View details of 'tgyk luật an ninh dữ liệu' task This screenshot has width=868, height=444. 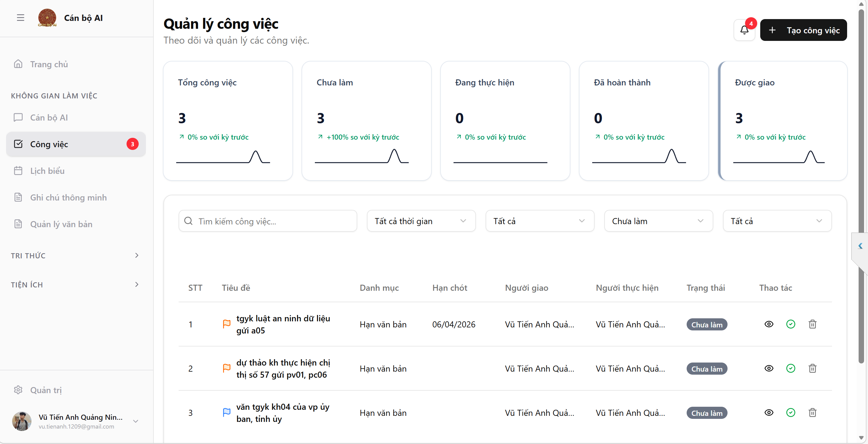point(769,324)
